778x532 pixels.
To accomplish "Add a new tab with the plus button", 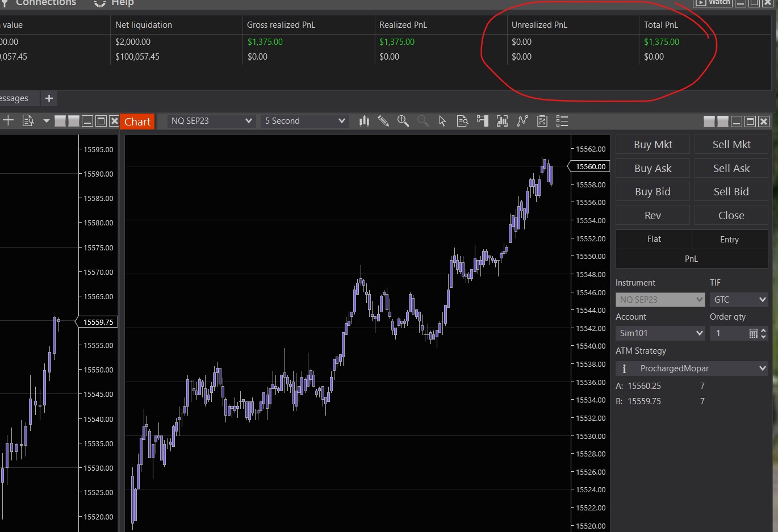I will coord(49,98).
